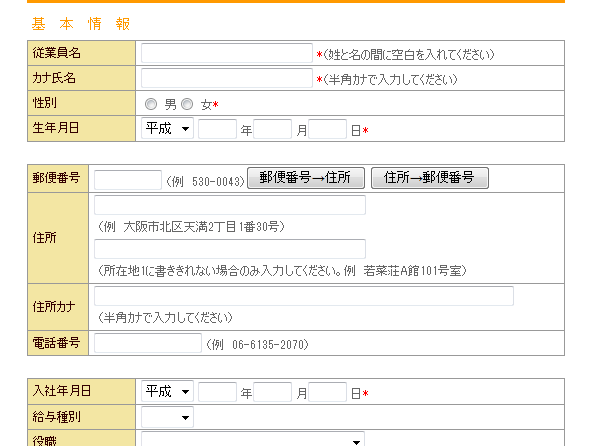The width and height of the screenshot is (597, 446).
Task: Click the 住所→郵便番号 button
Action: coord(429,178)
